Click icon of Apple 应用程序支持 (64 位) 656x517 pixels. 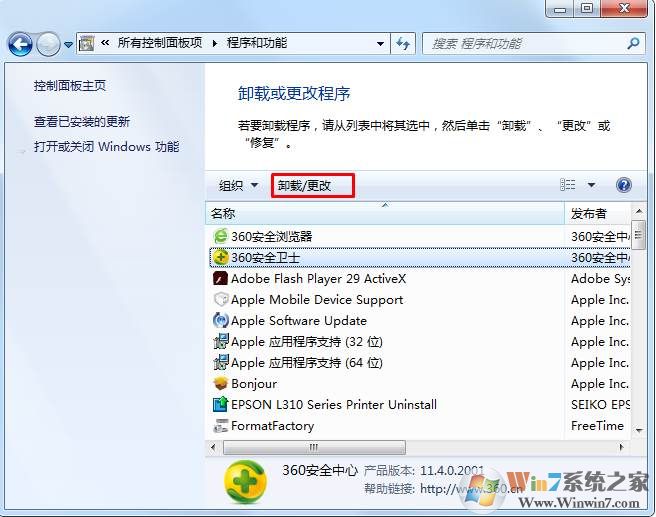pos(220,362)
